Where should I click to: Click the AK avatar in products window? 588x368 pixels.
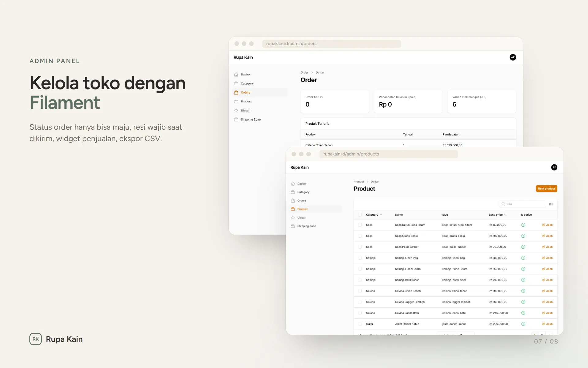click(554, 167)
